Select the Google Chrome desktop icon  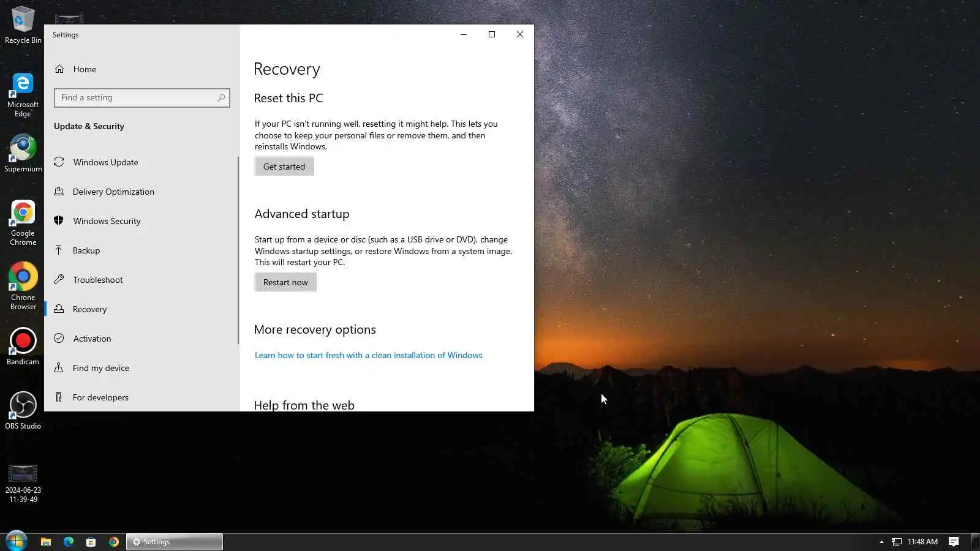pyautogui.click(x=23, y=223)
